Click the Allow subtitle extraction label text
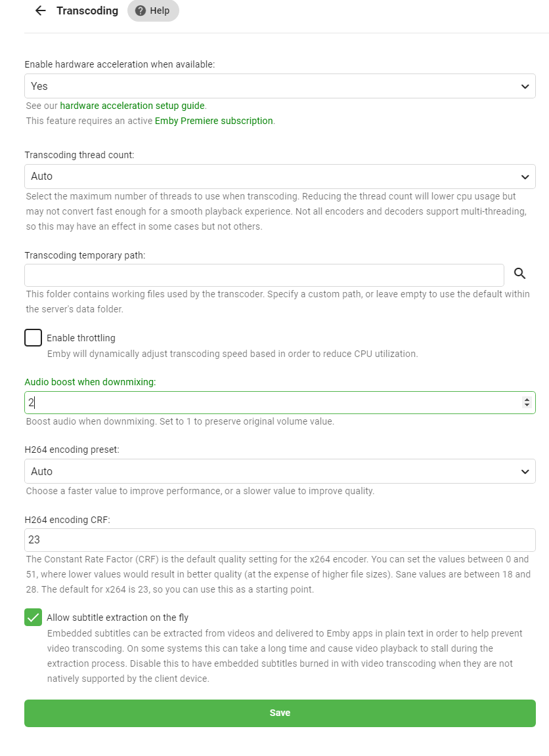Screen dimensions: 549x756 (x=118, y=618)
